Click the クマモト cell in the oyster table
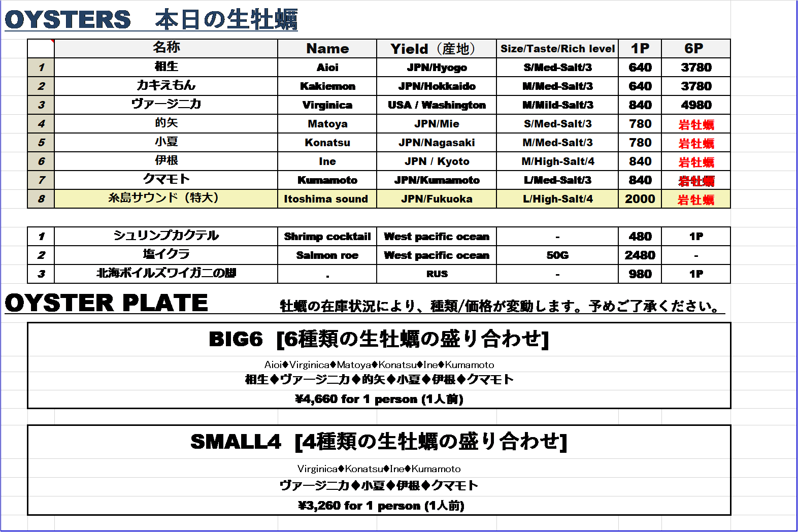 pos(166,180)
